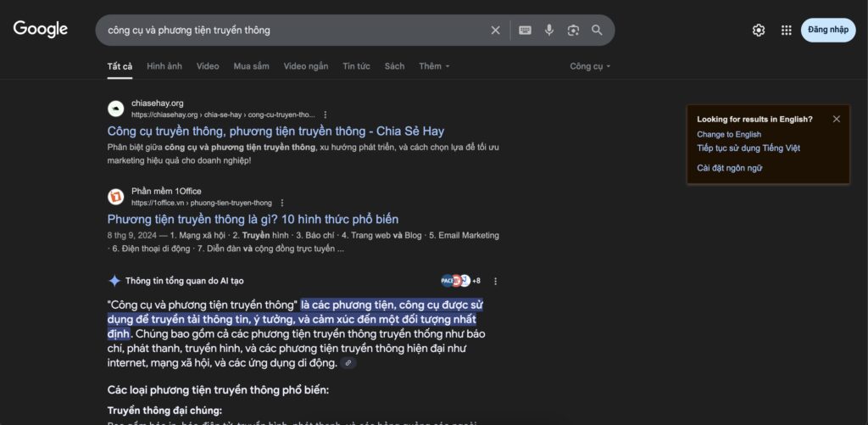
Task: Click Looking for results in English text
Action: pyautogui.click(x=754, y=120)
